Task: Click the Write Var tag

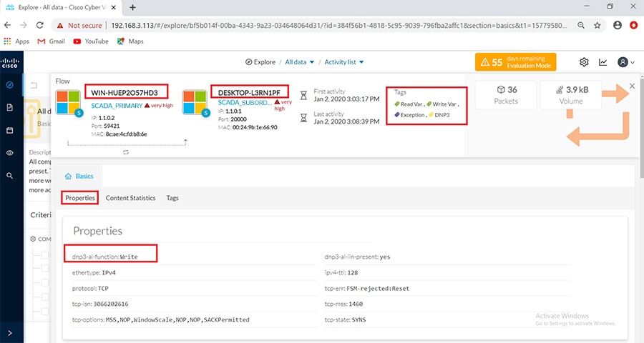Action: 441,104
